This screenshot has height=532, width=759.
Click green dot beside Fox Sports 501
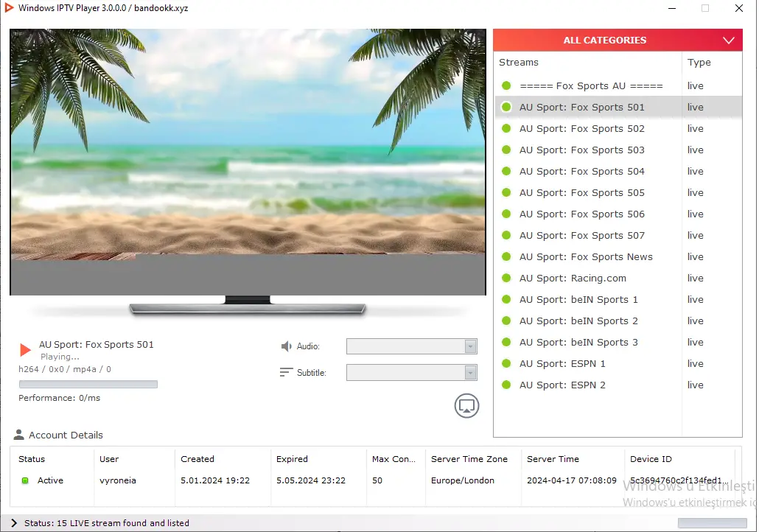tap(506, 107)
